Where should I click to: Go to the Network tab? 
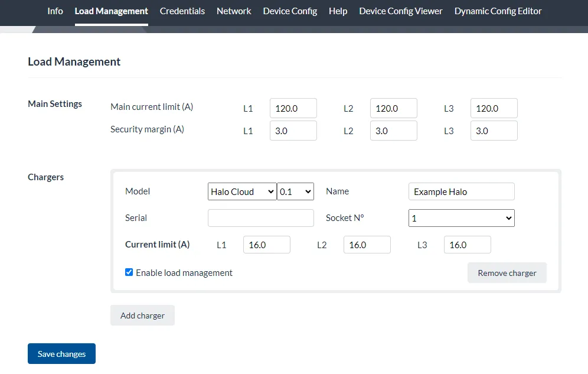pyautogui.click(x=234, y=11)
